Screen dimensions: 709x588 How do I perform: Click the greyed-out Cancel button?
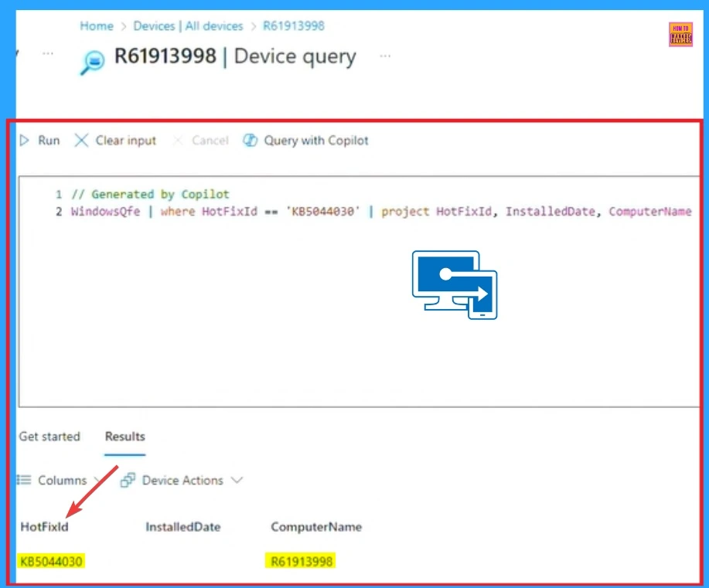(x=201, y=141)
